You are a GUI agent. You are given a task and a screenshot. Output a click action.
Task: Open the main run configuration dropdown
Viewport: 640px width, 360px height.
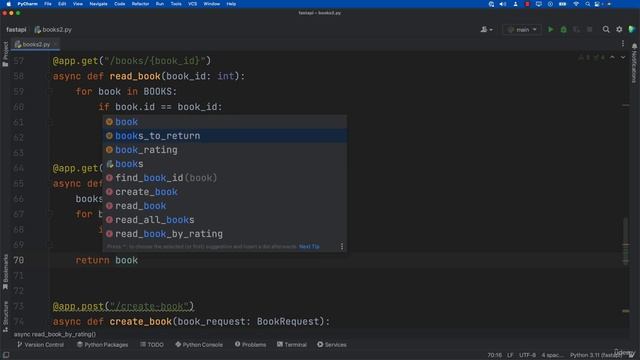tap(522, 29)
